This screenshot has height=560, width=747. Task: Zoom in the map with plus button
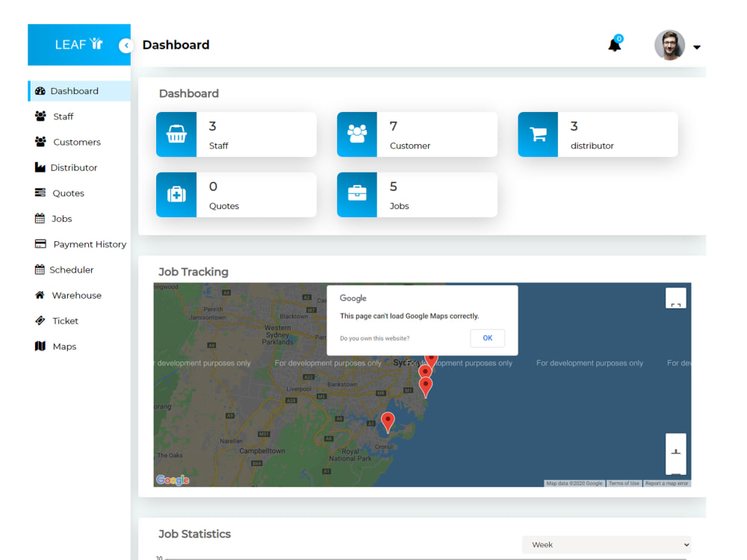point(675,452)
